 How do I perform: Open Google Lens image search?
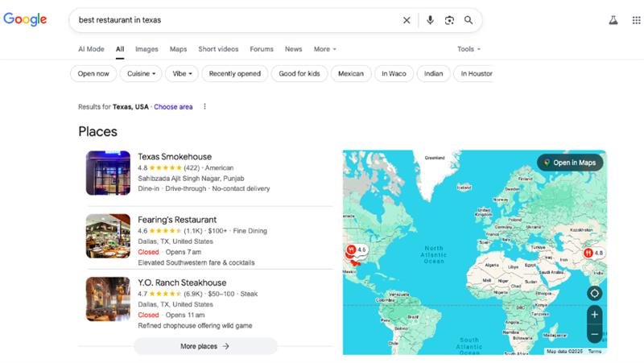point(449,20)
